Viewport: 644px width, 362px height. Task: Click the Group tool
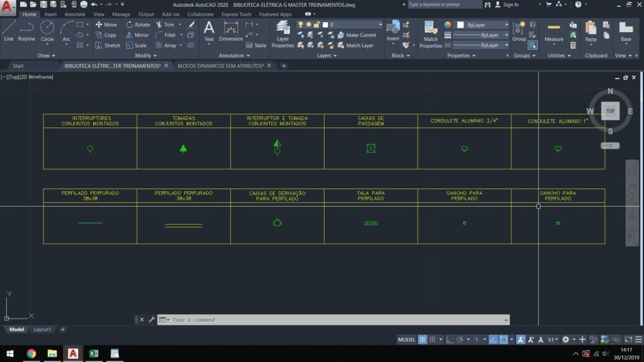tap(519, 31)
